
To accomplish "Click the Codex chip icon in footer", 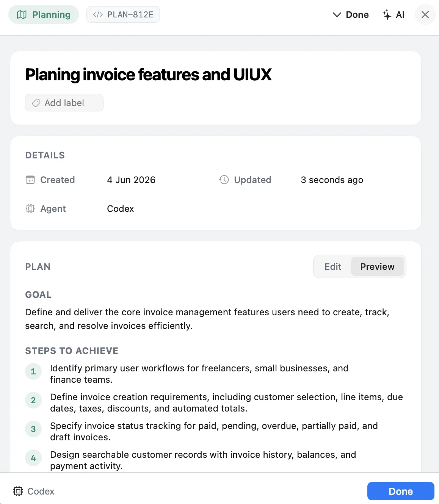I will (x=18, y=491).
